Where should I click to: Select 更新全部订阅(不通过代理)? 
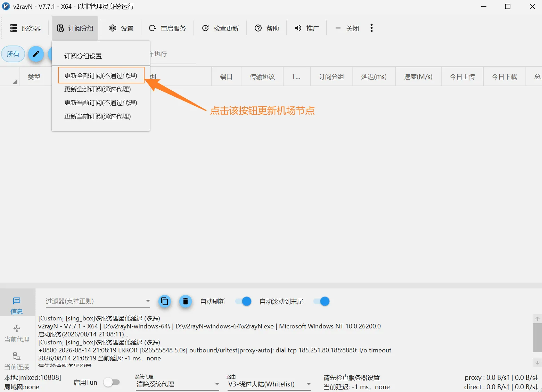coord(101,75)
